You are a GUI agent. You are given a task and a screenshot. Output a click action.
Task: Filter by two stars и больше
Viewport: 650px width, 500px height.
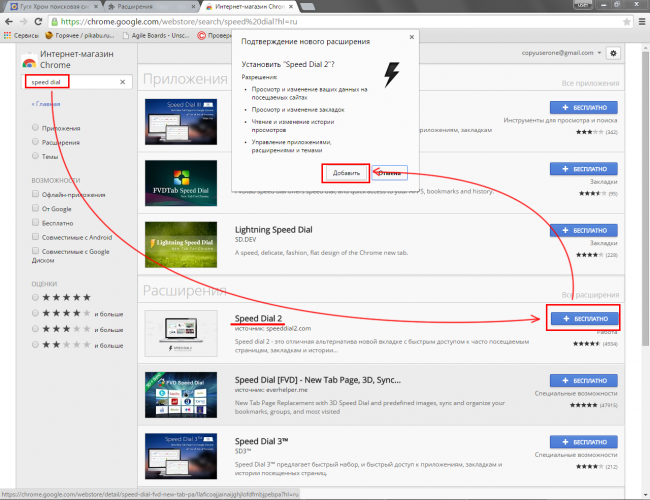[x=35, y=345]
